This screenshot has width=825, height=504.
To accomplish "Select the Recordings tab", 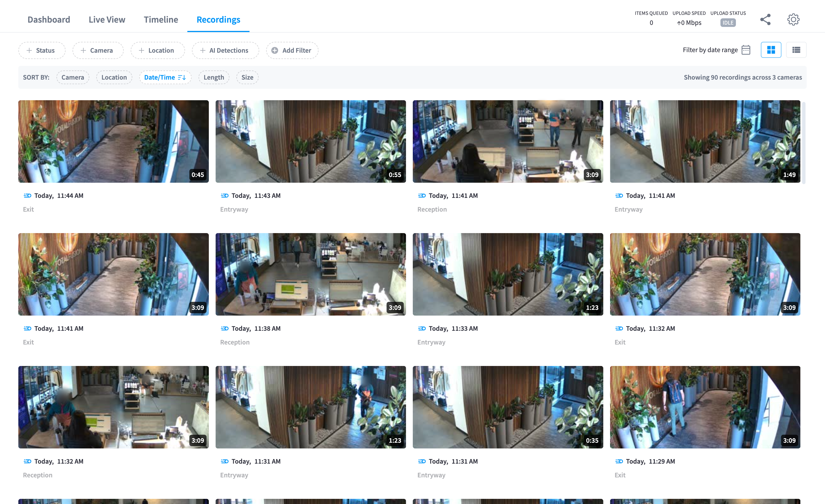I will [x=218, y=19].
